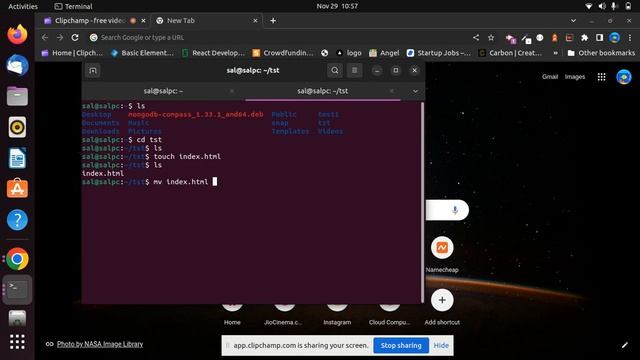Open the Gmail link
This screenshot has height=360, width=640.
click(550, 77)
